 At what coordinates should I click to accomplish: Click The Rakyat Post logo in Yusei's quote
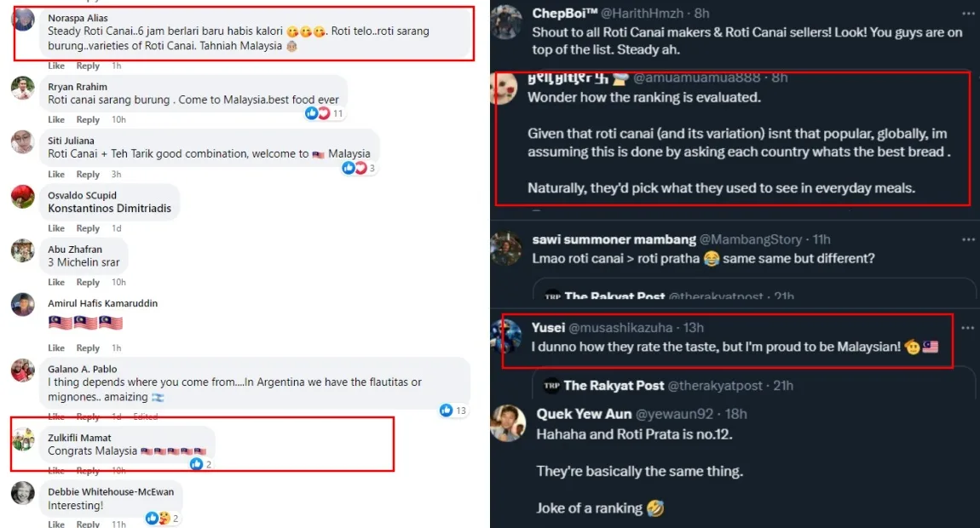[551, 385]
